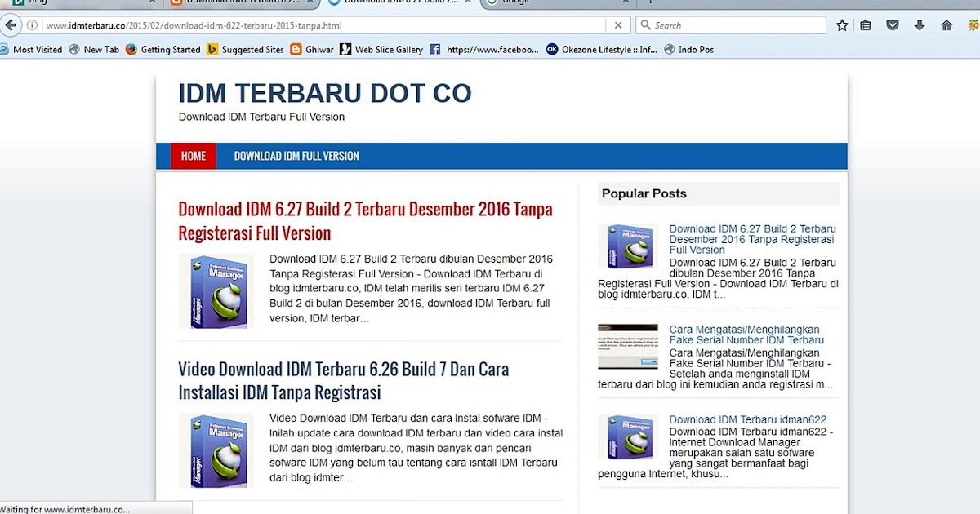Open Suggested Sites bookmark
Screen dimensions: 980x514
246,50
